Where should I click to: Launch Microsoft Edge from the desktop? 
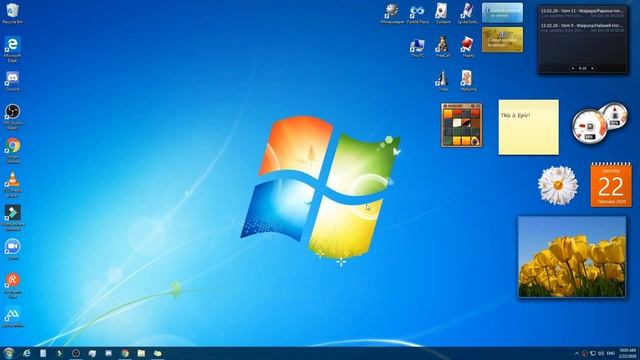[12, 49]
